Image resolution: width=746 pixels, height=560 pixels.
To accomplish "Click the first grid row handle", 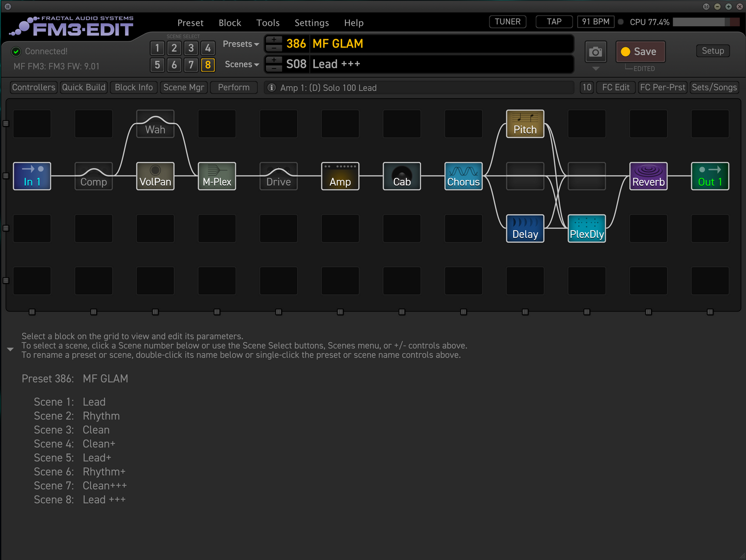I will [6, 123].
